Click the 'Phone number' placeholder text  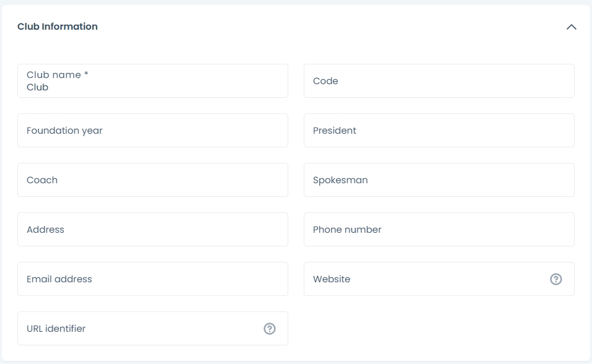(x=347, y=230)
